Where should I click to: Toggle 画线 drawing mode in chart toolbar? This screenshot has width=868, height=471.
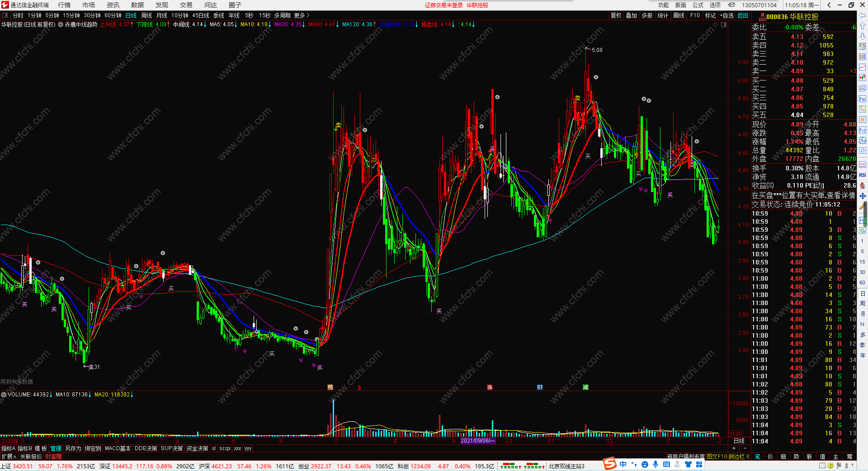coord(679,15)
